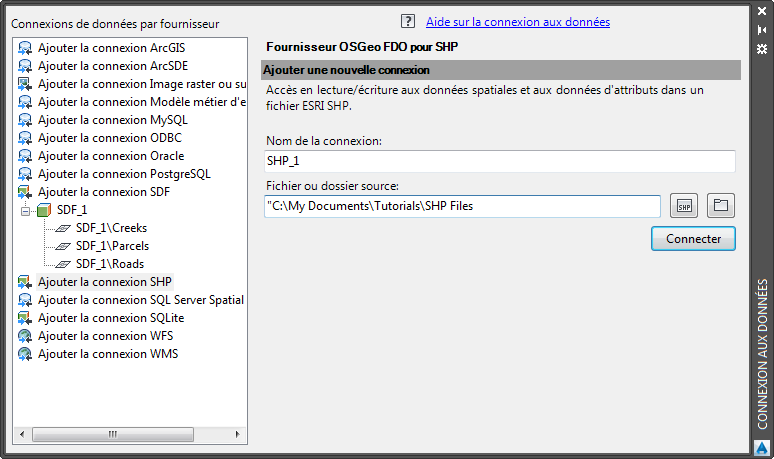Click the auto-hide palette icon
The height and width of the screenshot is (459, 774).
[762, 31]
